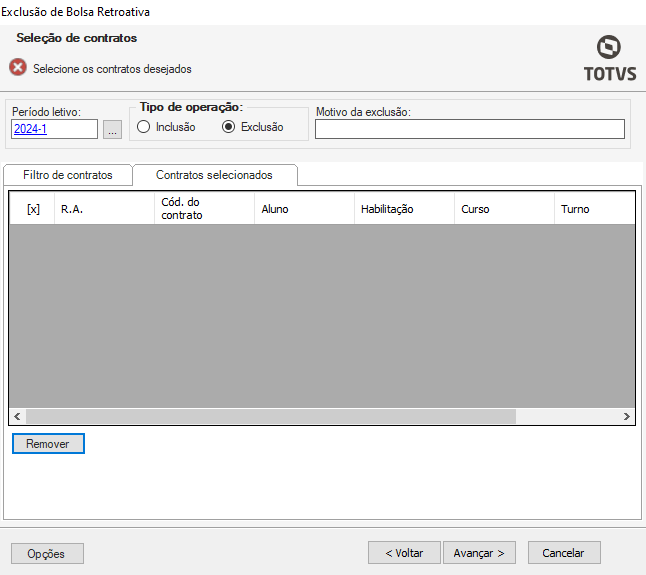This screenshot has width=646, height=575.
Task: Select the Exclusão radio button
Action: pos(228,127)
